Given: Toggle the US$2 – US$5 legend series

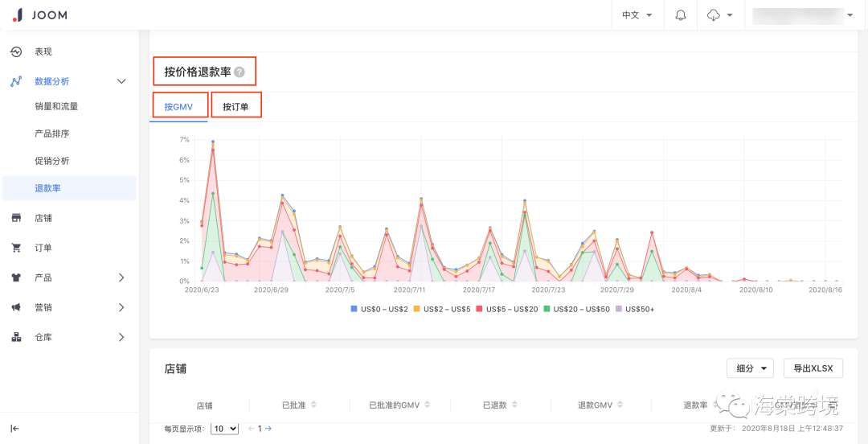Looking at the screenshot, I should click(442, 309).
